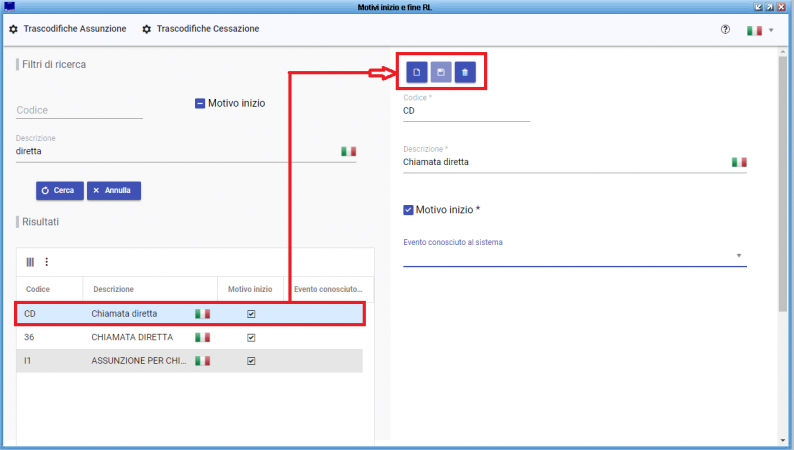Click the Save disk icon button
This screenshot has height=450, width=794.
pos(441,72)
